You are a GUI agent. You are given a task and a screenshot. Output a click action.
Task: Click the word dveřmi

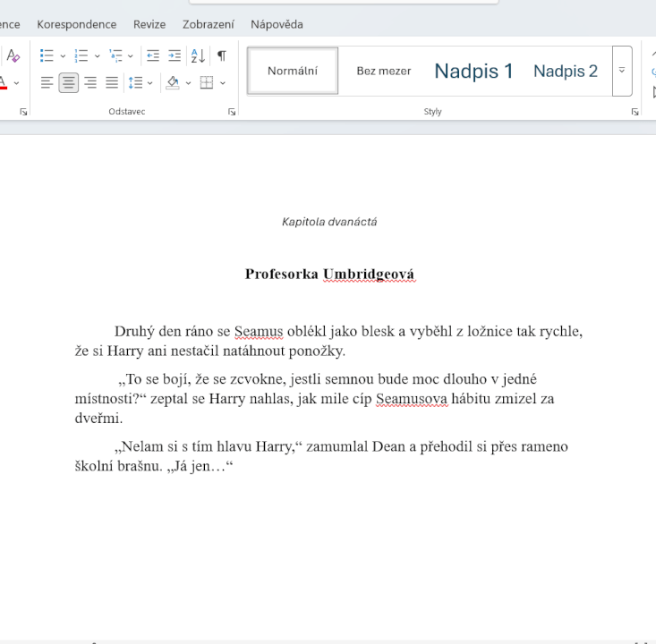[x=98, y=419]
